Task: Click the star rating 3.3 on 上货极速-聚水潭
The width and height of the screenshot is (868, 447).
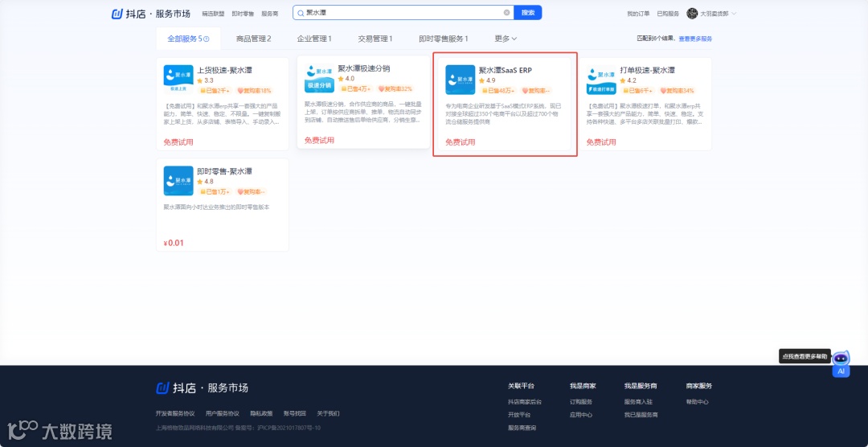Action: [x=206, y=80]
